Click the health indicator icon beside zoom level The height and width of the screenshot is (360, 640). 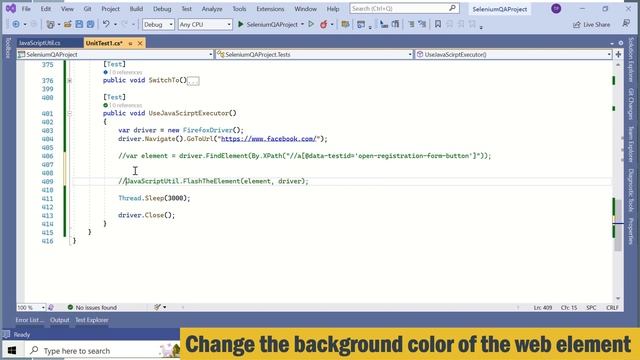pos(51,307)
